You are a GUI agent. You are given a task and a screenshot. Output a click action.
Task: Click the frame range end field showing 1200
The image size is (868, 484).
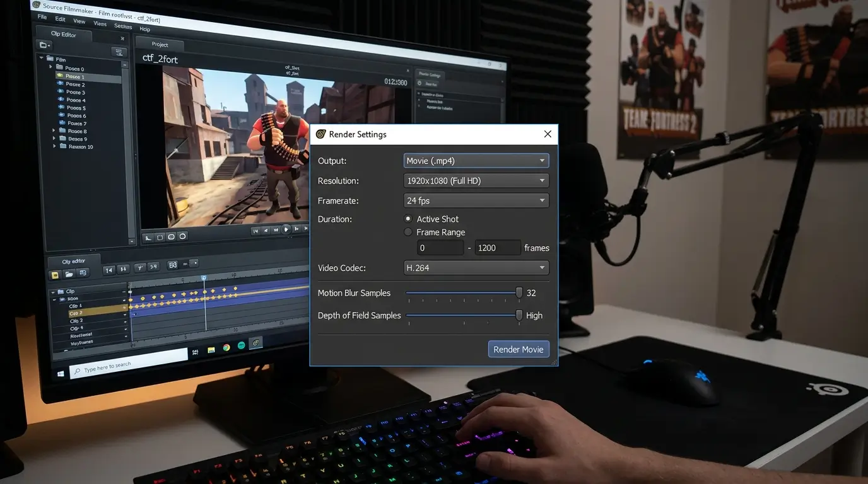[x=498, y=248]
